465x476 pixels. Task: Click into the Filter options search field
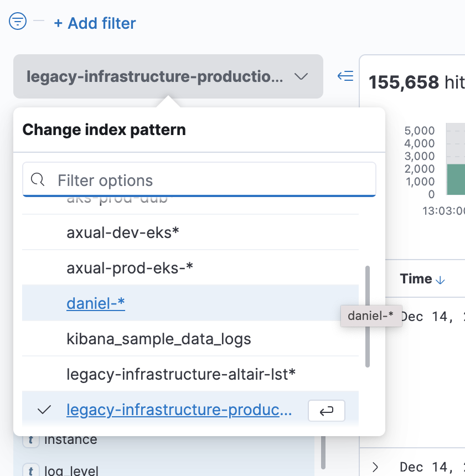tap(210, 180)
